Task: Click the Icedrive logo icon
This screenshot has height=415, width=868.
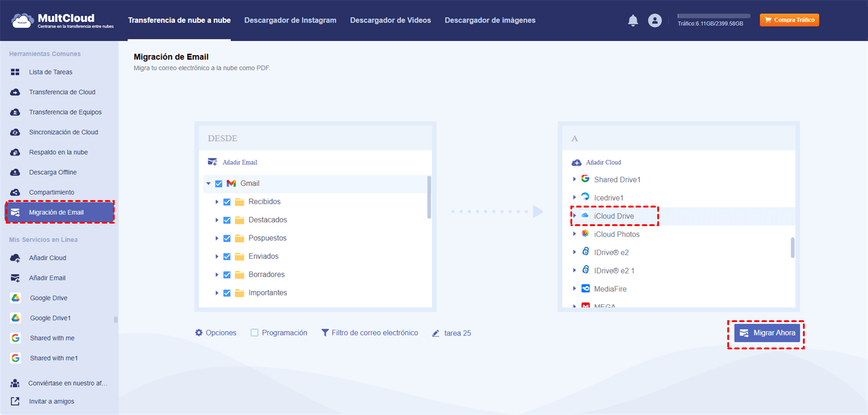Action: [585, 198]
